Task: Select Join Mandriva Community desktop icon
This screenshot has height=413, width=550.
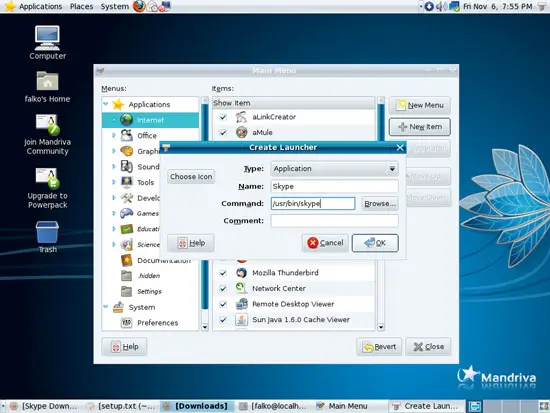Action: [x=47, y=134]
